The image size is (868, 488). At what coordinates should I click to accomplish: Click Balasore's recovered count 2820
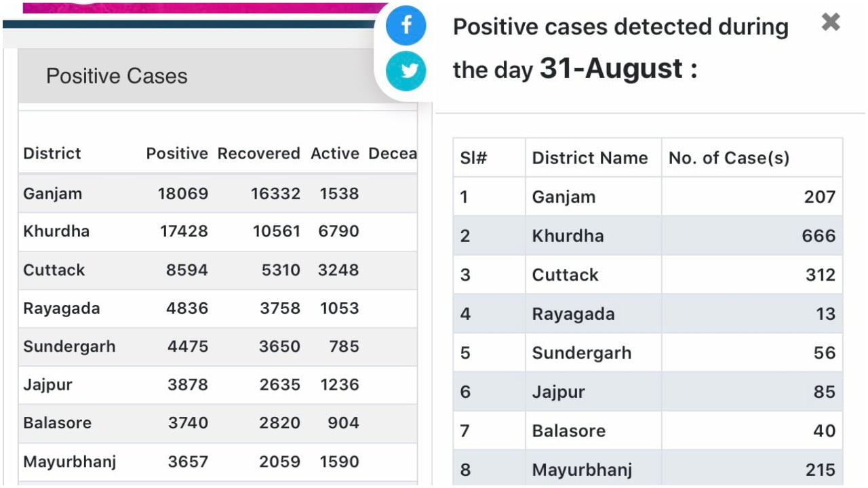pyautogui.click(x=279, y=423)
